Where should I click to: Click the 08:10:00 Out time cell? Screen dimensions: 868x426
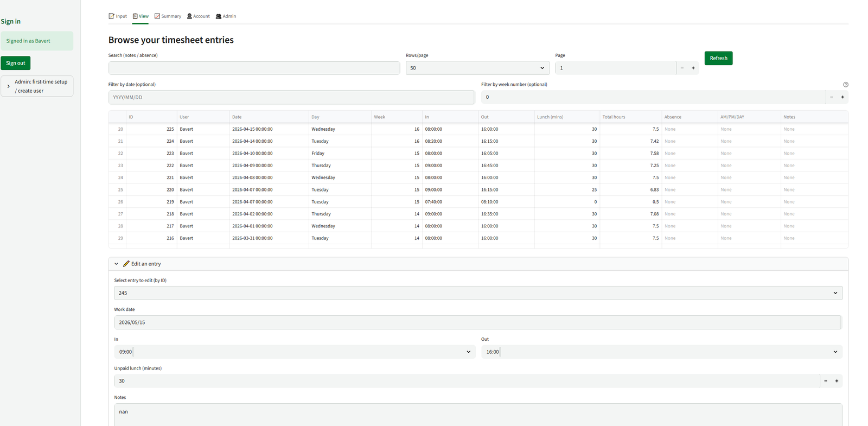506,202
